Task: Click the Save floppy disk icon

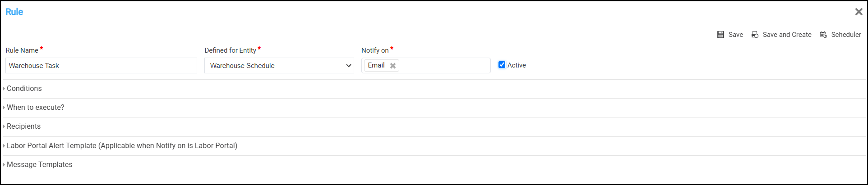Action: pyautogui.click(x=720, y=35)
